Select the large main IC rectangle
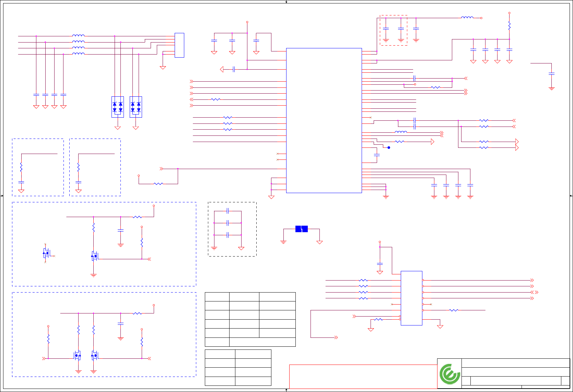This screenshot has width=573, height=392. coord(324,120)
